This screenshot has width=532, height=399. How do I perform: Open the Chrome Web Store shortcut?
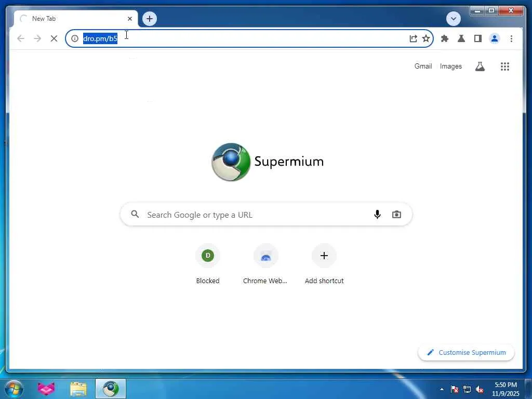pyautogui.click(x=265, y=264)
